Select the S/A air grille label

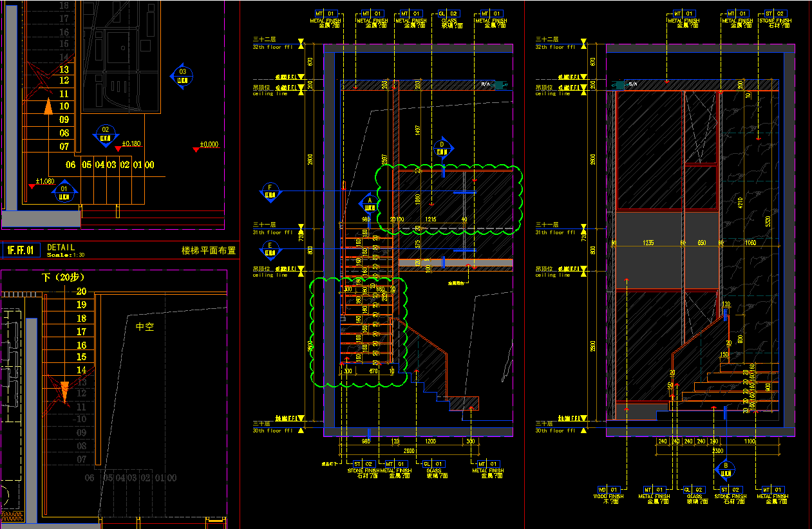(633, 84)
